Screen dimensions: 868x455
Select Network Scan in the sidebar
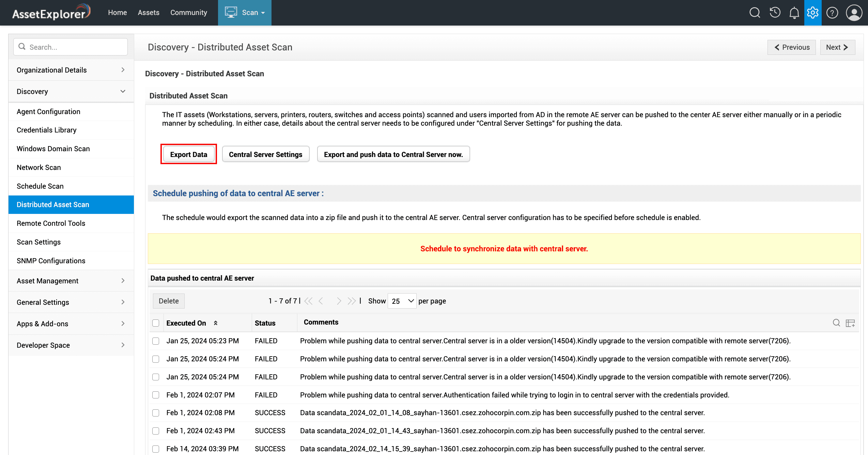pyautogui.click(x=39, y=167)
